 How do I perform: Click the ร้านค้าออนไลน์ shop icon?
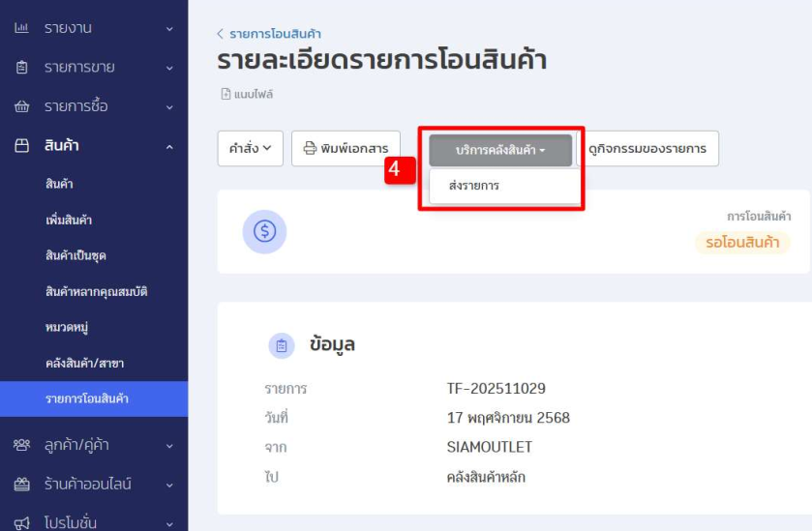click(21, 484)
